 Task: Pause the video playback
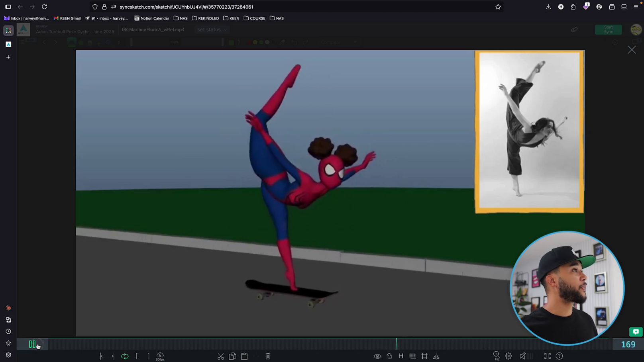click(32, 344)
